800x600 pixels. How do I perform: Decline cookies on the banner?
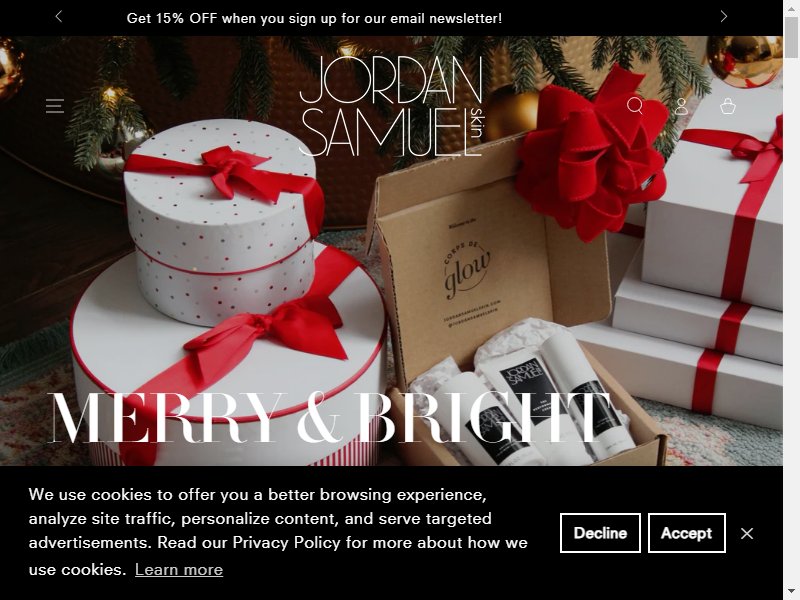pos(600,533)
